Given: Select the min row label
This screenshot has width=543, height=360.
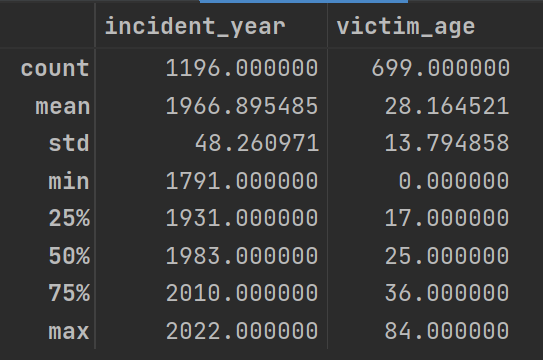Looking at the screenshot, I should (69, 181).
